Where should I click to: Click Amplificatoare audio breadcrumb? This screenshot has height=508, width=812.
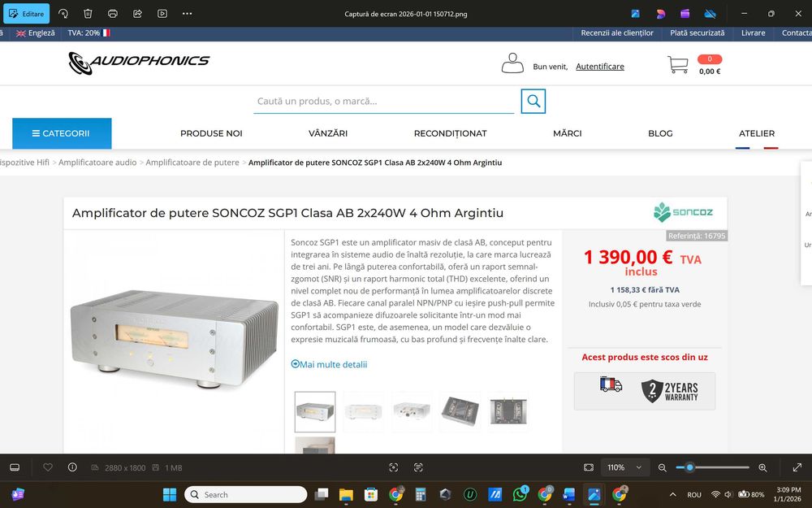point(97,163)
